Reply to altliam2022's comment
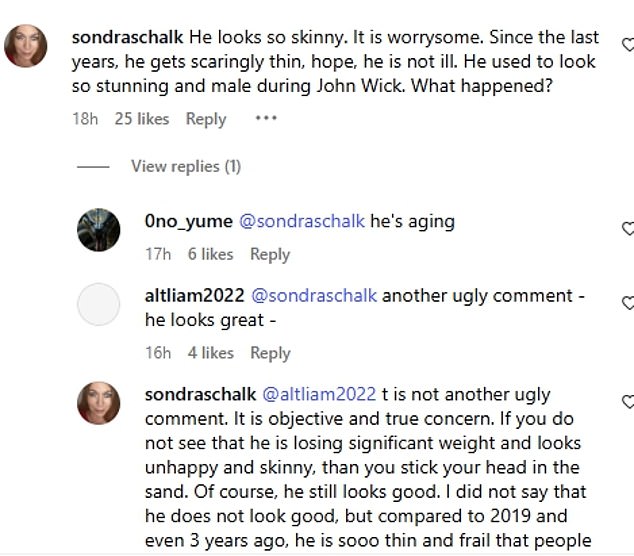Screen dimensions: 634x556 (270, 353)
